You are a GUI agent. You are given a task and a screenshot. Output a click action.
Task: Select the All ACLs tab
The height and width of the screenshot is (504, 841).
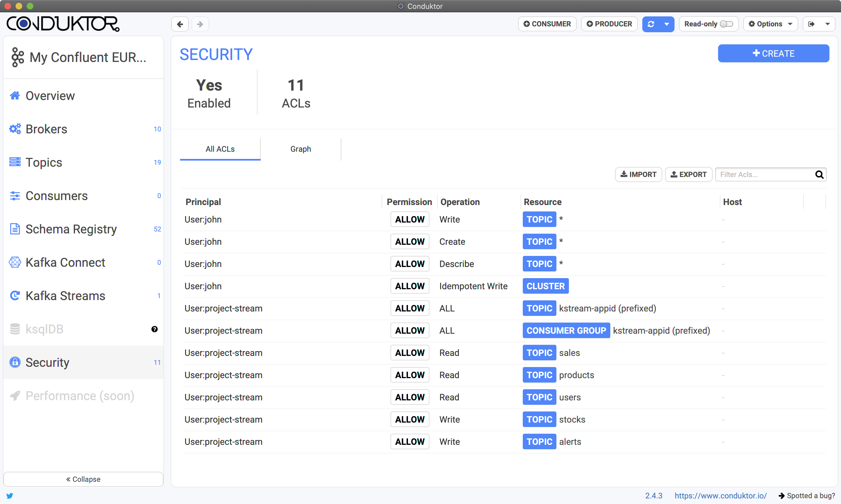[x=220, y=149]
